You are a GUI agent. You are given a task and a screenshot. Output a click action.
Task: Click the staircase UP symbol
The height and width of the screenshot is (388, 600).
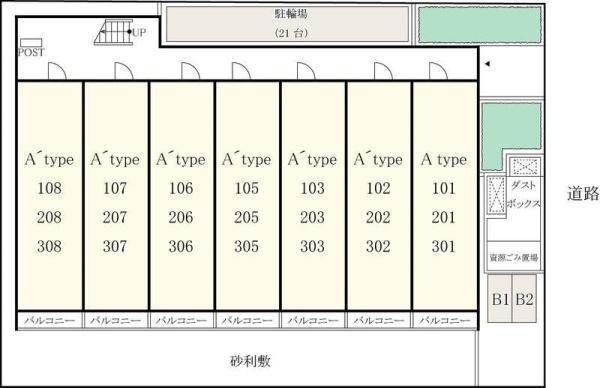point(114,32)
